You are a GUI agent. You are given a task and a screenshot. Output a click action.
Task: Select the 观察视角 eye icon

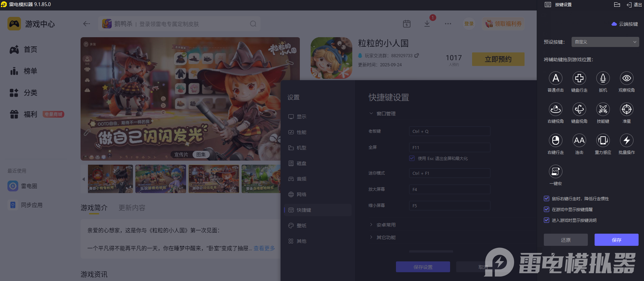coord(626,78)
